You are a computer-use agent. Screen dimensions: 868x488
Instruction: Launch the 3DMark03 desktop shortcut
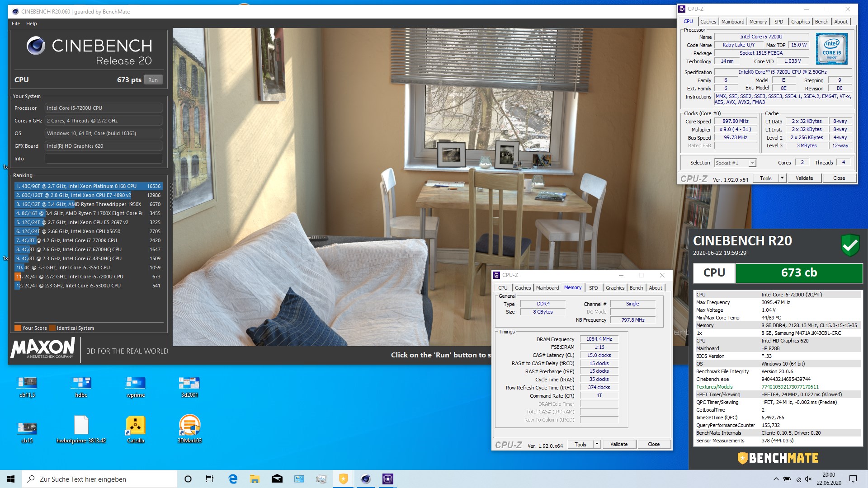[x=189, y=429]
